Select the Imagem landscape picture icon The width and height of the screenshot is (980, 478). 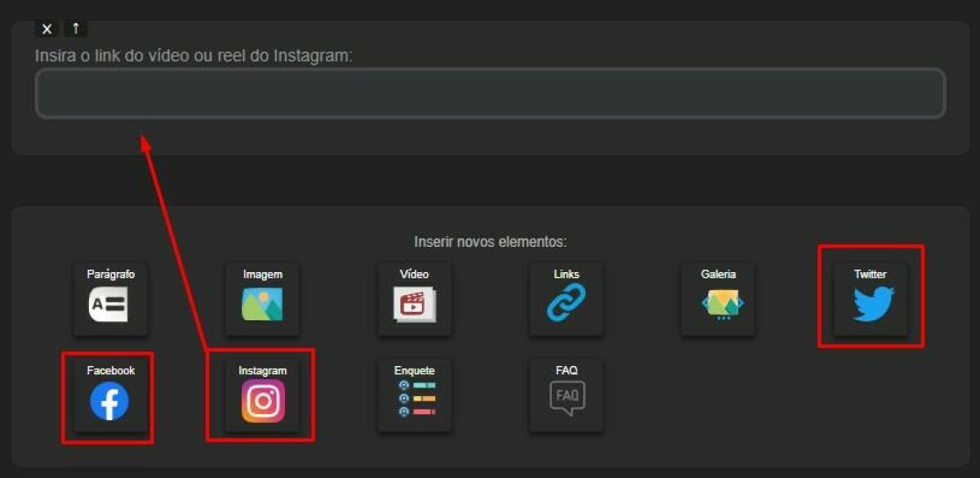coord(262,306)
